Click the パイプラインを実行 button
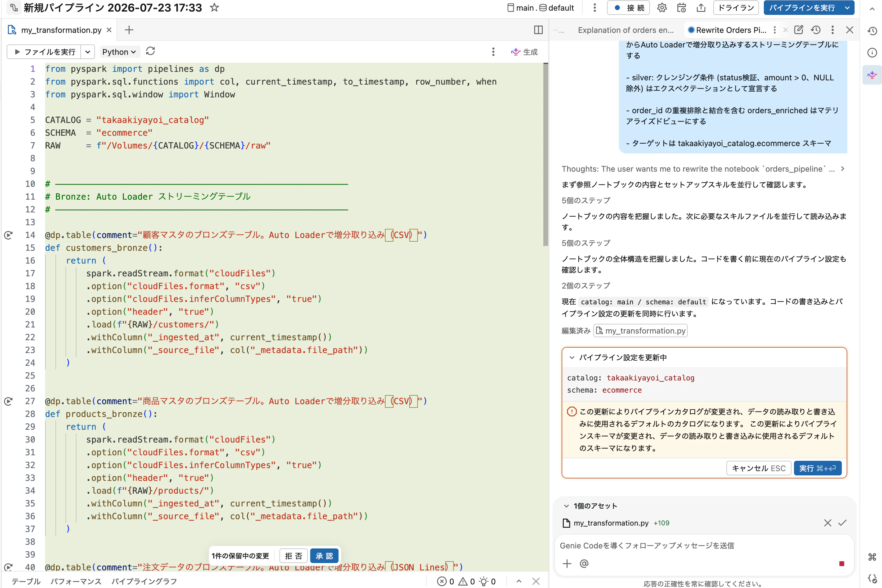The width and height of the screenshot is (882, 588). [x=802, y=8]
